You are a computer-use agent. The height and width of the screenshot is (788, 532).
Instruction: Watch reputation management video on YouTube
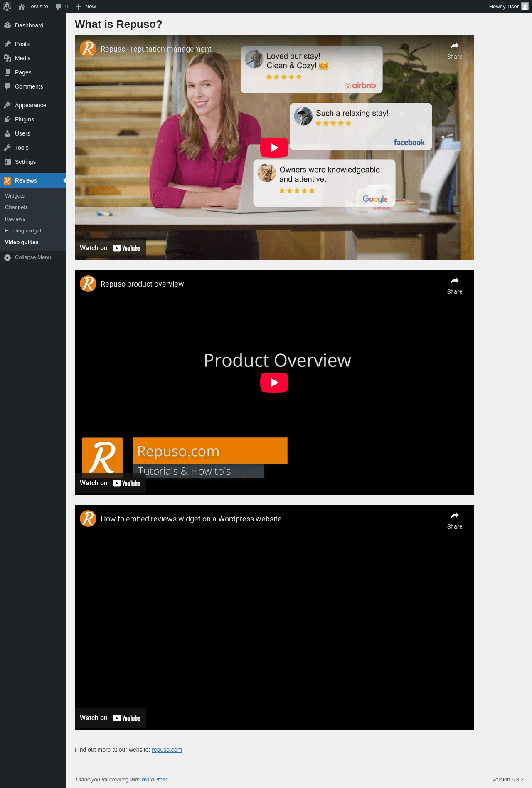click(110, 248)
